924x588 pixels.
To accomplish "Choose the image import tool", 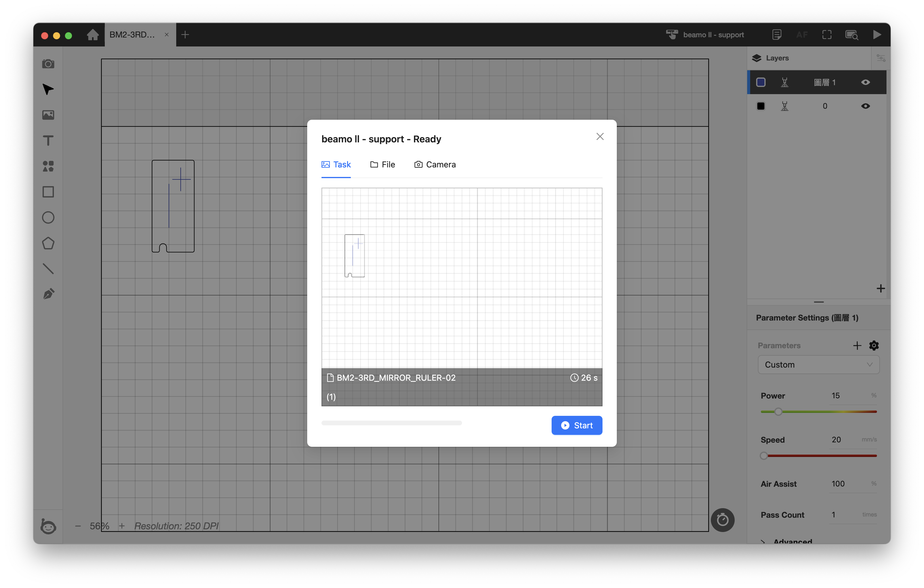I will click(x=48, y=115).
